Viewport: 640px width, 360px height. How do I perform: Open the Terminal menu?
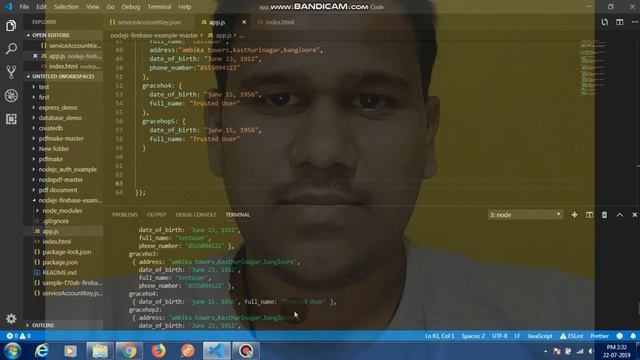coord(159,7)
